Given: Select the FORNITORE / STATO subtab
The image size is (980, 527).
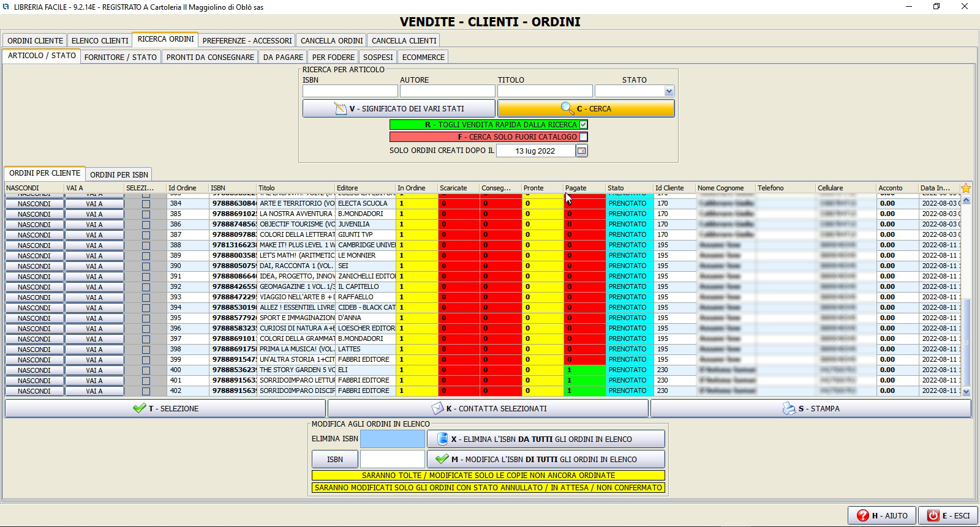Looking at the screenshot, I should tap(121, 57).
